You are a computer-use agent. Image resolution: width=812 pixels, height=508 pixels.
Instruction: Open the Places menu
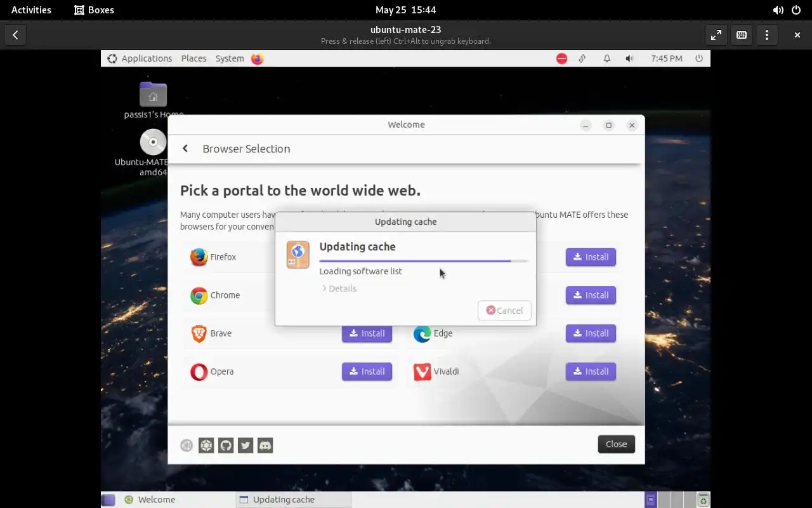click(193, 58)
